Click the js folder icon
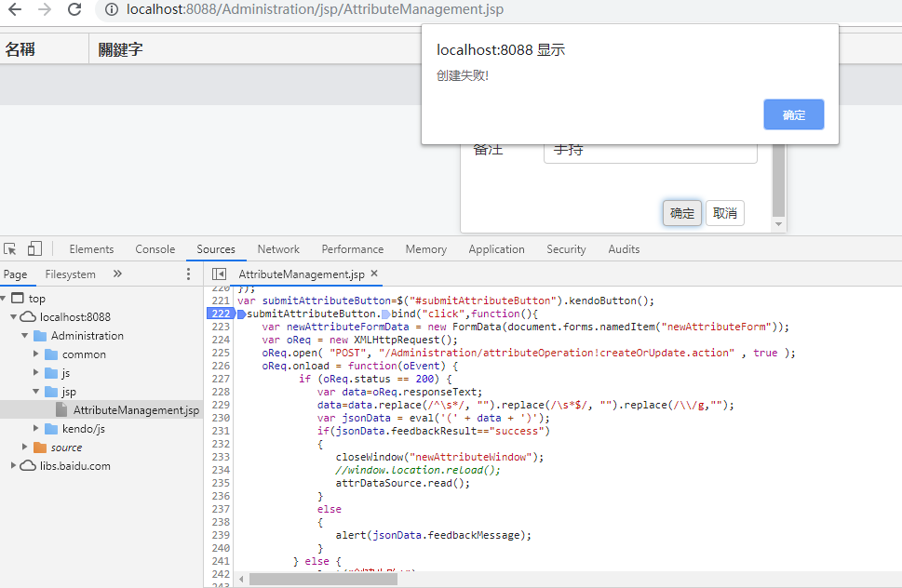The height and width of the screenshot is (588, 902). (x=51, y=372)
